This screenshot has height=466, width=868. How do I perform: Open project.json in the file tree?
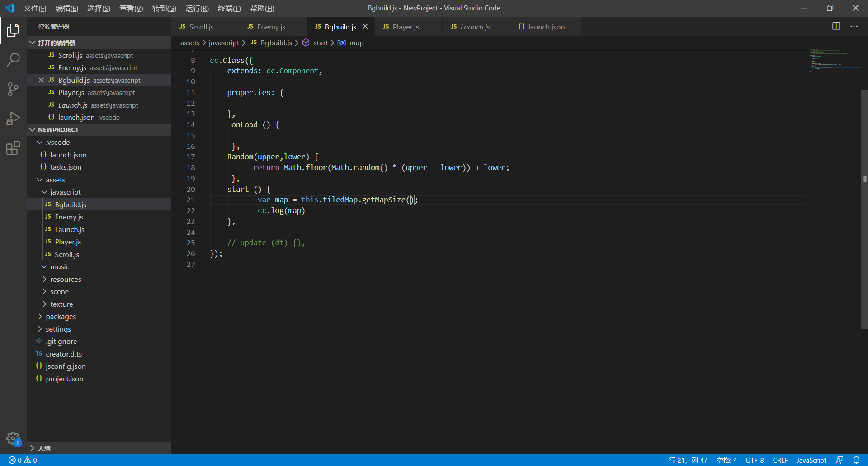(64, 379)
